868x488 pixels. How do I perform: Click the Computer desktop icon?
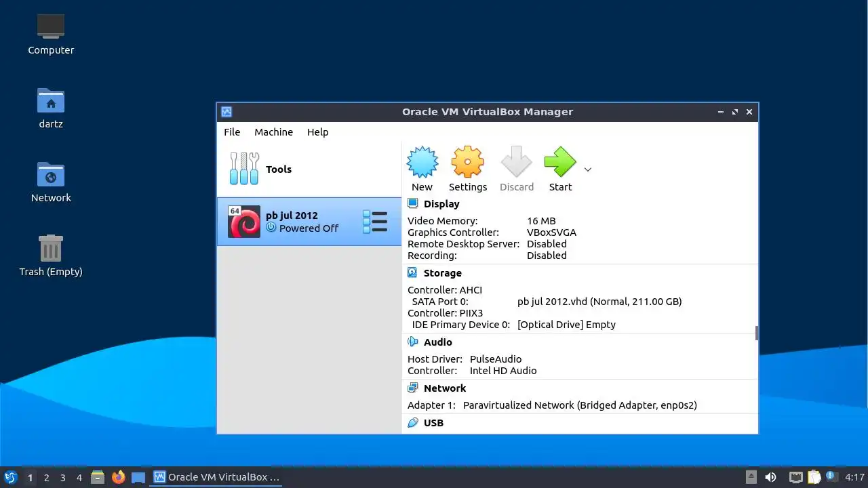[x=51, y=26]
